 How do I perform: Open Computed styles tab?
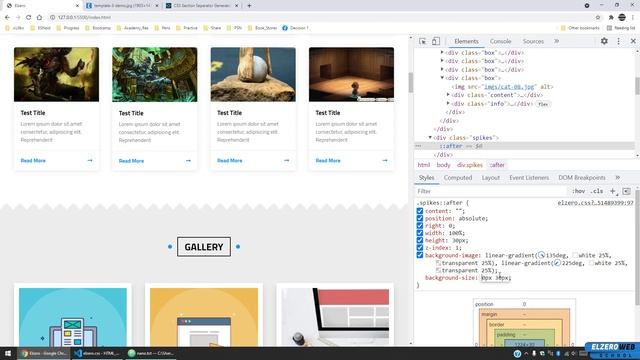pyautogui.click(x=458, y=178)
